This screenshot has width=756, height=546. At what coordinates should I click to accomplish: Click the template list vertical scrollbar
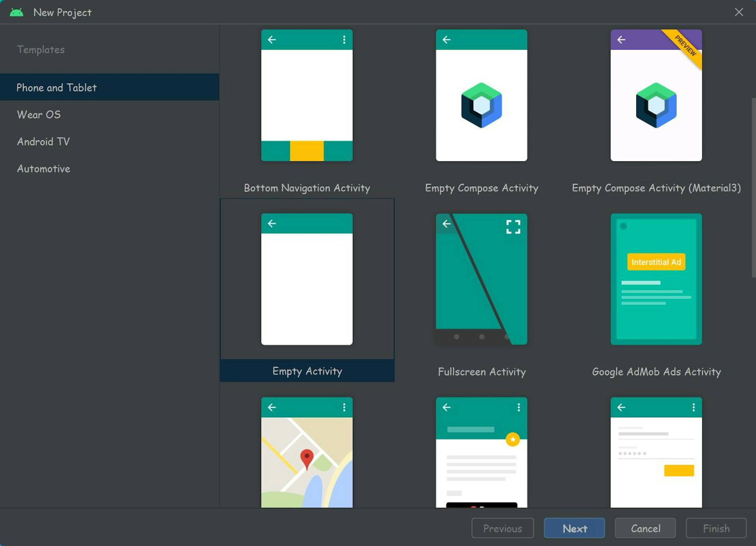point(753,187)
